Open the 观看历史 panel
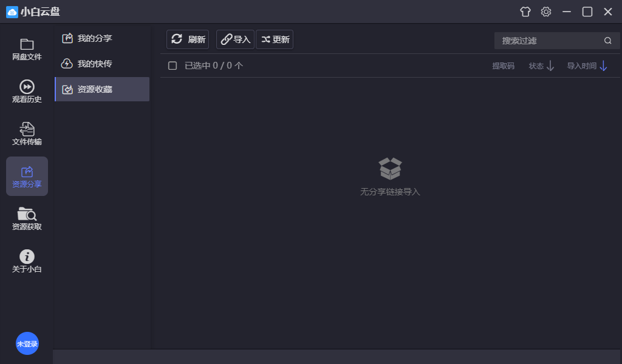622x364 pixels. pos(26,91)
